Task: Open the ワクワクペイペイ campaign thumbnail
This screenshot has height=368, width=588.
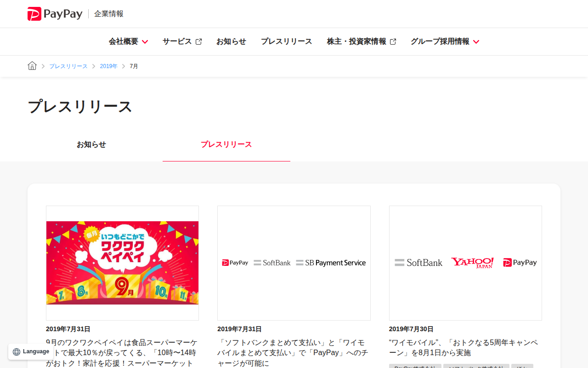Action: pyautogui.click(x=122, y=263)
